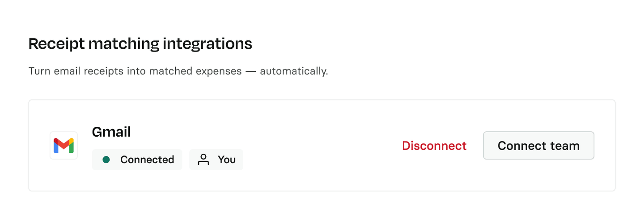Click the Connected status badge
Image resolution: width=644 pixels, height=220 pixels.
pos(137,160)
